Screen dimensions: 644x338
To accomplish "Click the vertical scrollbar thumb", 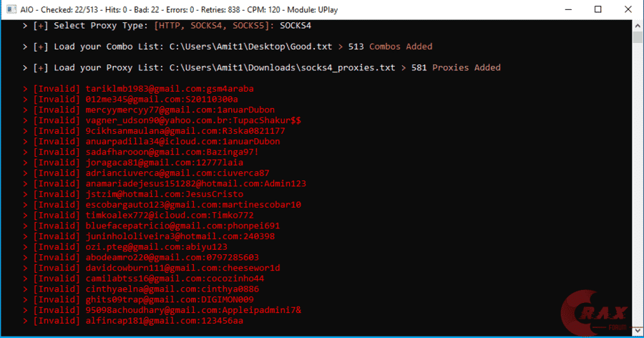I will (x=638, y=37).
